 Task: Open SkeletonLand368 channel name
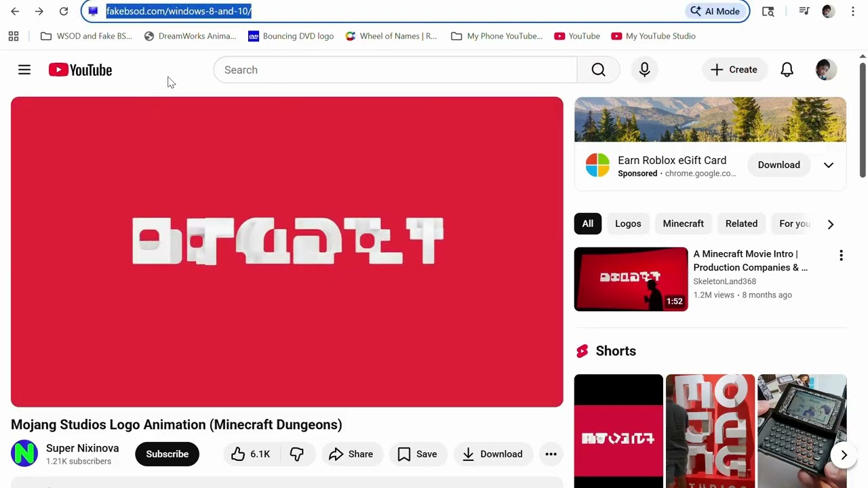[724, 281]
